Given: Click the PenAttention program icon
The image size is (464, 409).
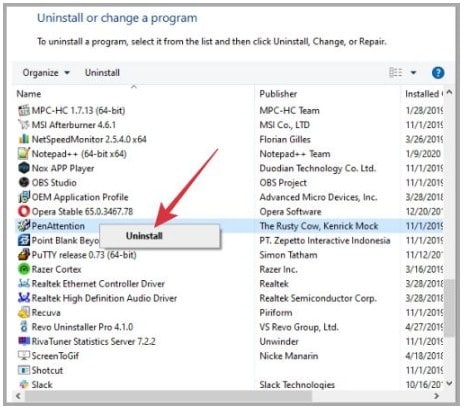Looking at the screenshot, I should click(24, 226).
